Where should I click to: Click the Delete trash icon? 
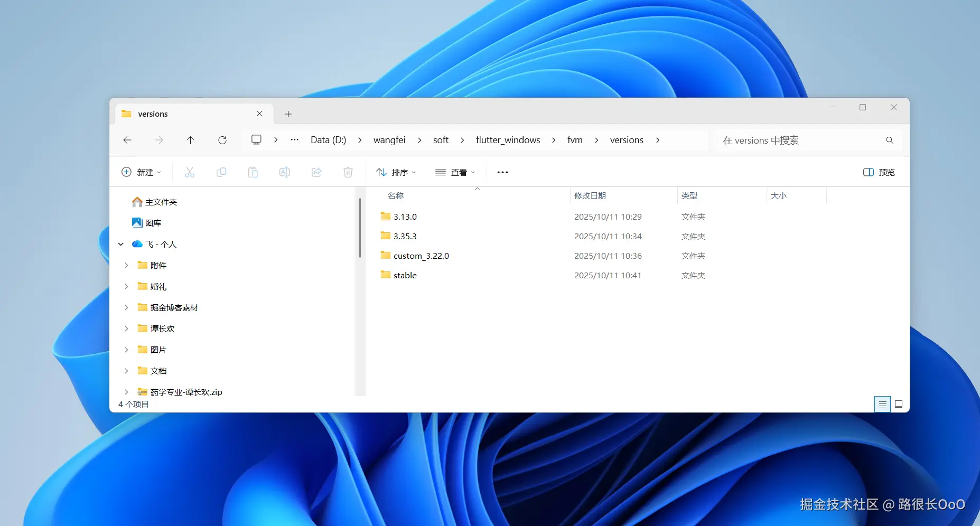coord(348,172)
